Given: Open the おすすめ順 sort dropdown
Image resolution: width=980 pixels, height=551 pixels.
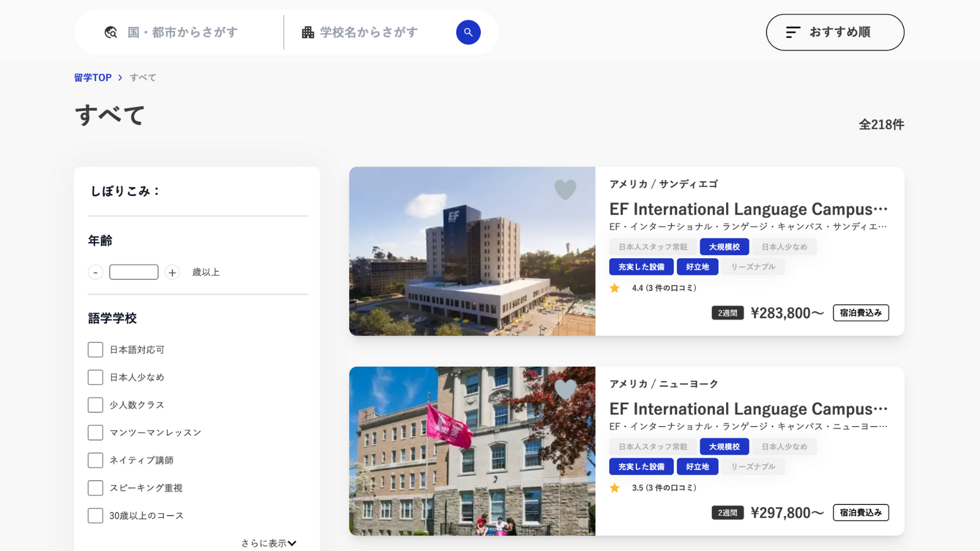Looking at the screenshot, I should coord(835,32).
